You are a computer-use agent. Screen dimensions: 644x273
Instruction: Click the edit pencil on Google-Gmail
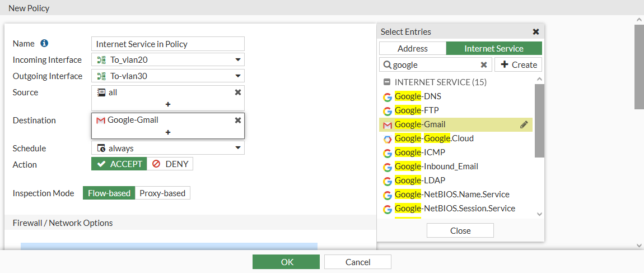[524, 124]
